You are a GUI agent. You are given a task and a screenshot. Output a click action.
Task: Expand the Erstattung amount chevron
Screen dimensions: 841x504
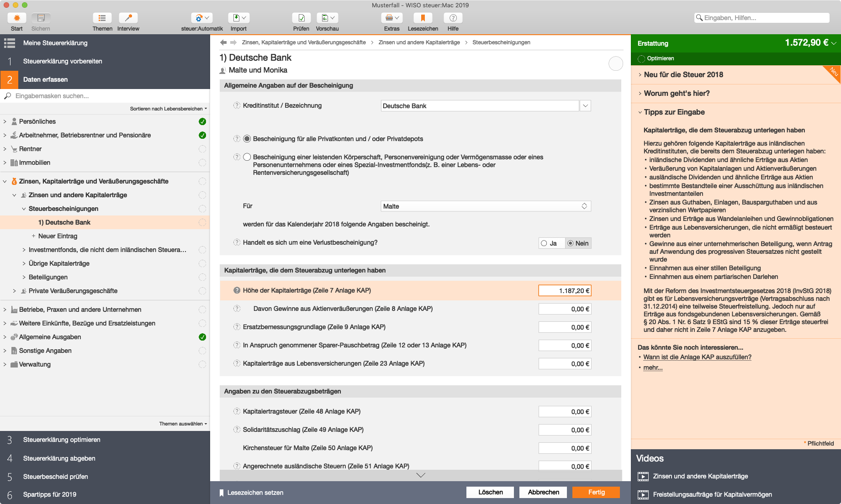[834, 43]
